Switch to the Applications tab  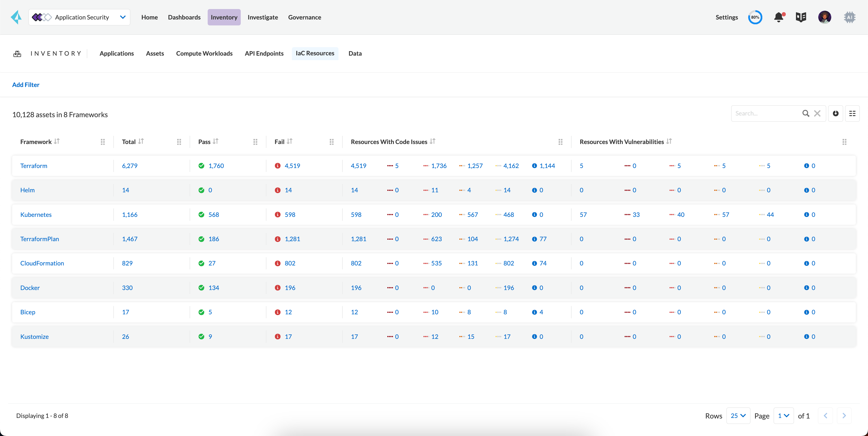coord(117,54)
